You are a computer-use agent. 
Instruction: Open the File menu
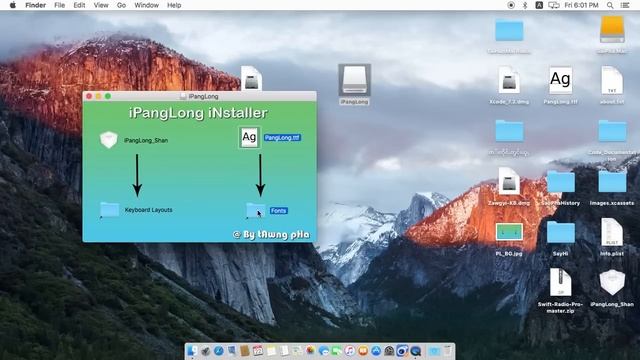point(60,5)
